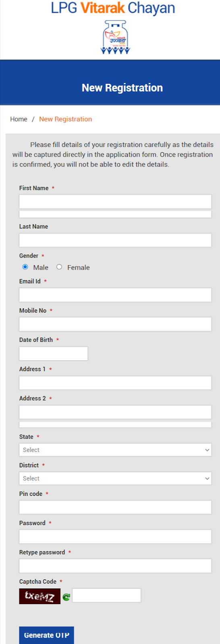This screenshot has width=220, height=644.
Task: Focus the Email Id field
Action: (115, 295)
